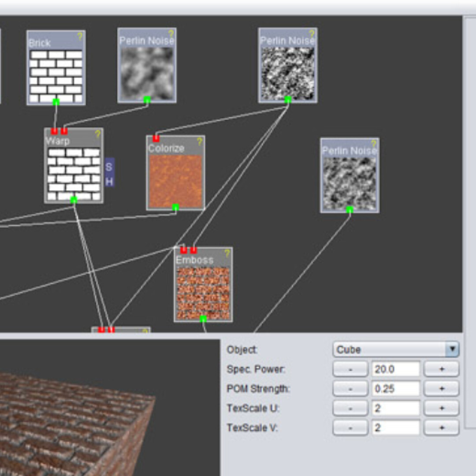Click the green output port on Colorize node
Image resolution: width=476 pixels, height=476 pixels.
[175, 207]
